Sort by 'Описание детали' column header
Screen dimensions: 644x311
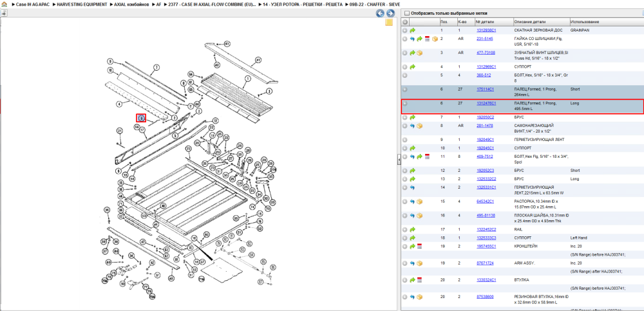point(530,22)
